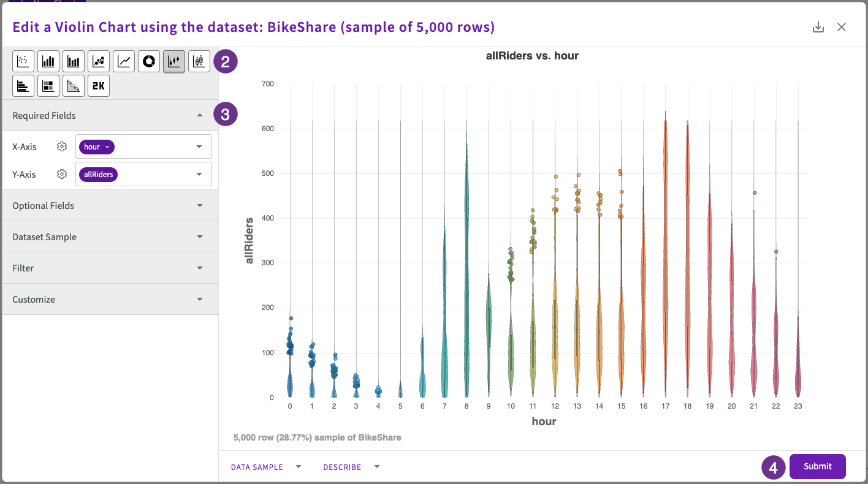868x484 pixels.
Task: Submit the violin chart
Action: click(818, 466)
